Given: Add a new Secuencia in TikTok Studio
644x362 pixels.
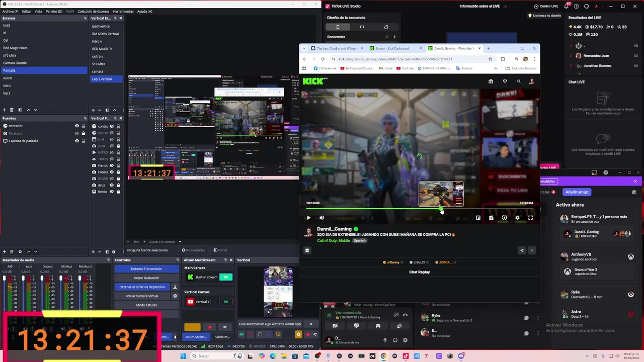Looking at the screenshot, I should (394, 37).
